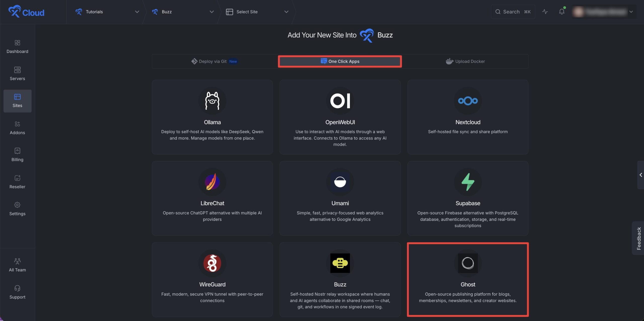Image resolution: width=644 pixels, height=321 pixels.
Task: Open the Feedback side tab
Action: click(x=638, y=238)
